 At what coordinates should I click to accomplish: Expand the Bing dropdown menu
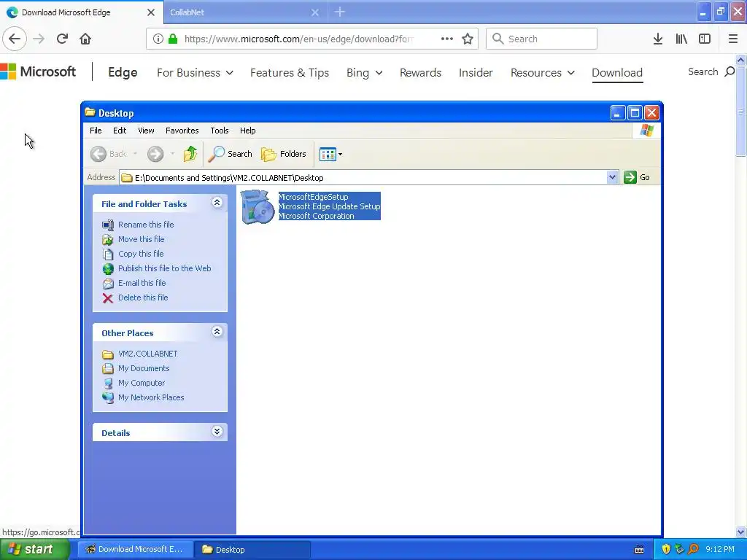(x=365, y=73)
